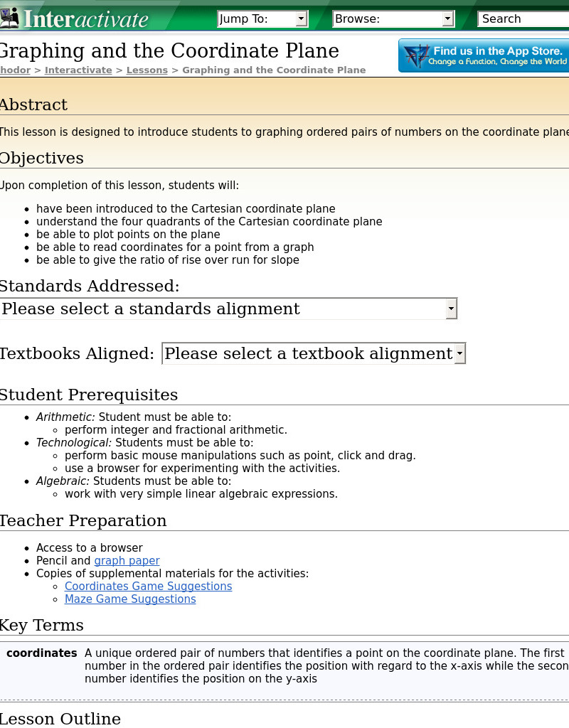Click the standards dropdown arrow

coord(451,309)
